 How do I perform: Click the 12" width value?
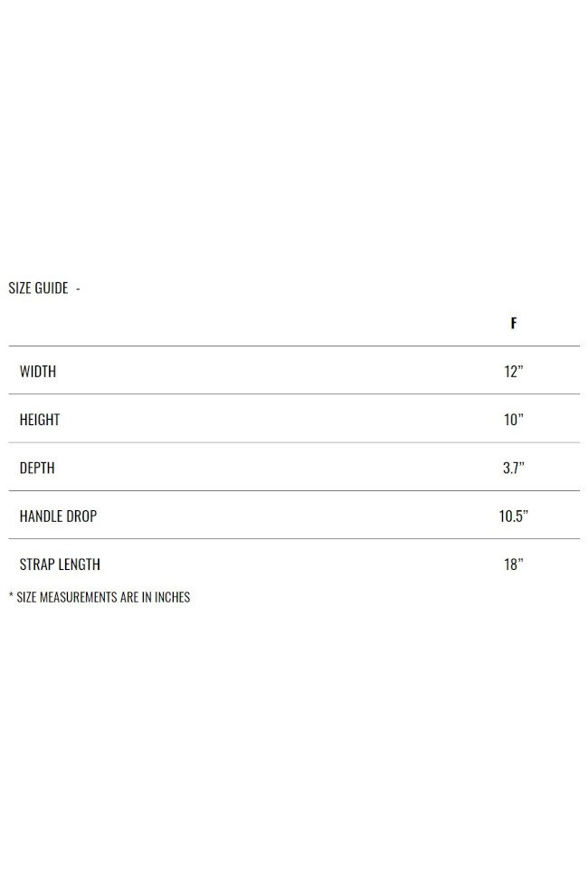[513, 371]
